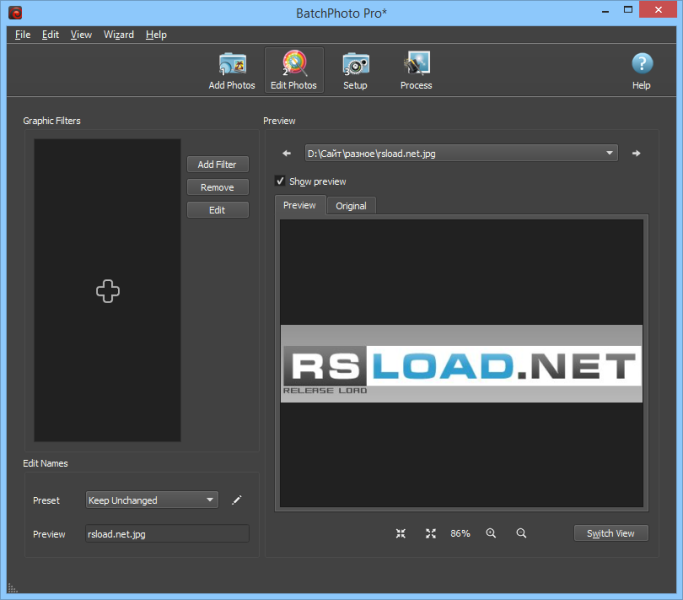This screenshot has width=683, height=600.
Task: Open the Add Photos step
Action: [x=232, y=71]
